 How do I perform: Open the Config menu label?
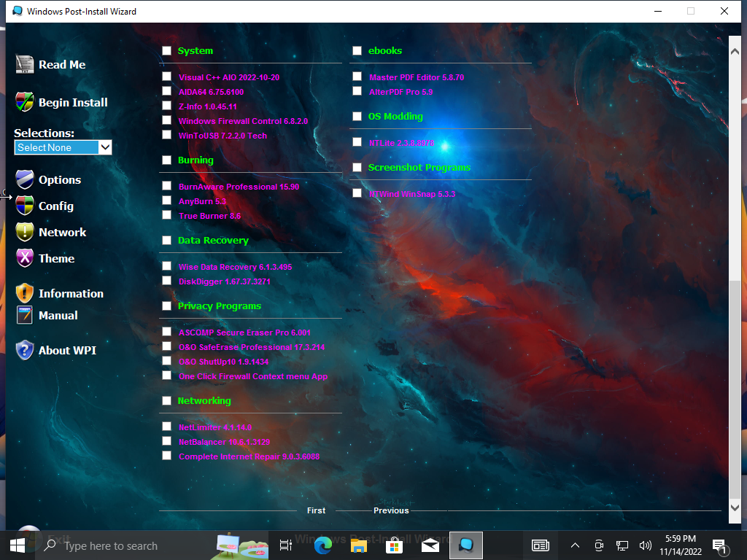click(x=55, y=206)
